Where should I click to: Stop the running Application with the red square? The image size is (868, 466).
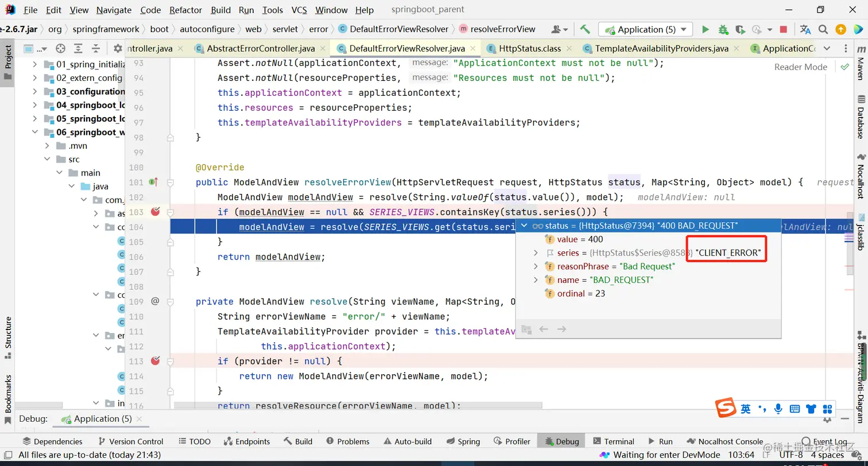(784, 29)
